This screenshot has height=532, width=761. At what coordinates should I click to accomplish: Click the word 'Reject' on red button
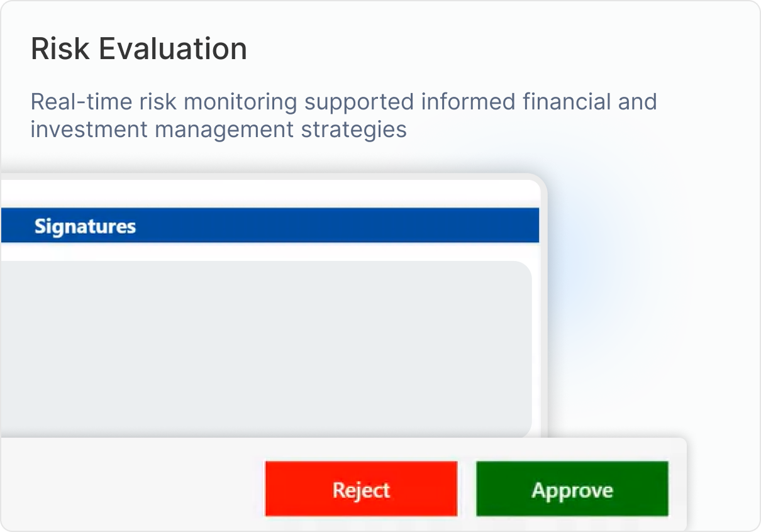click(361, 490)
